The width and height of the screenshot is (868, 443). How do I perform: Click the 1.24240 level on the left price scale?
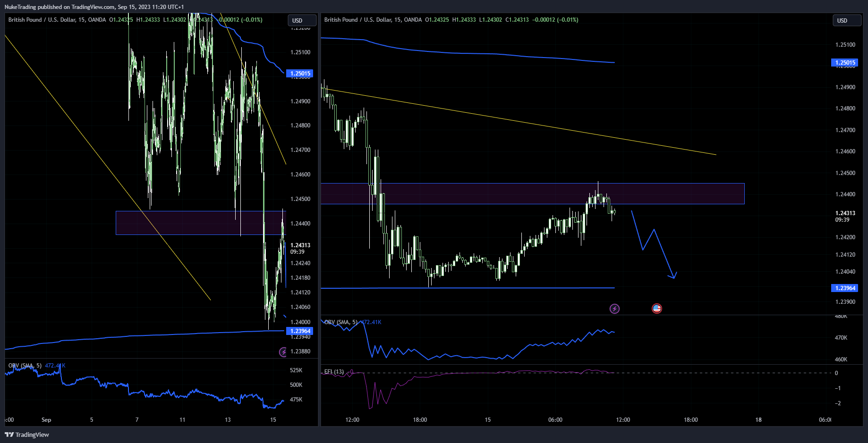point(300,263)
